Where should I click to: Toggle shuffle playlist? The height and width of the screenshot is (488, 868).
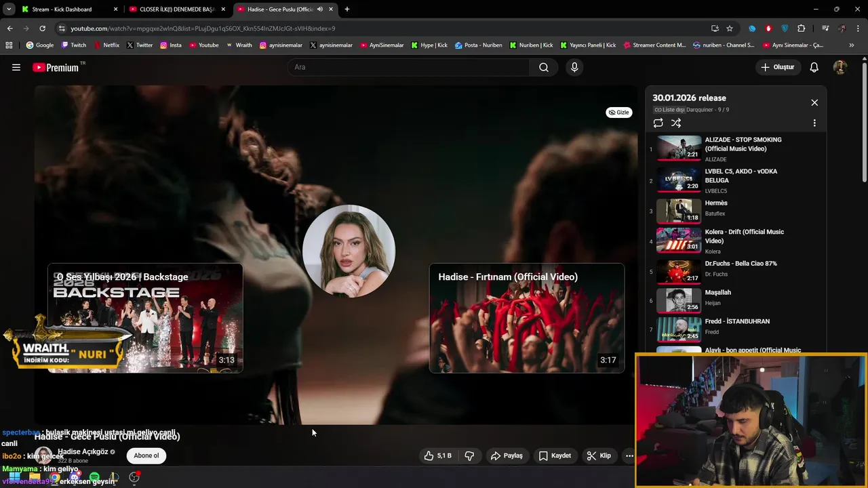coord(676,123)
